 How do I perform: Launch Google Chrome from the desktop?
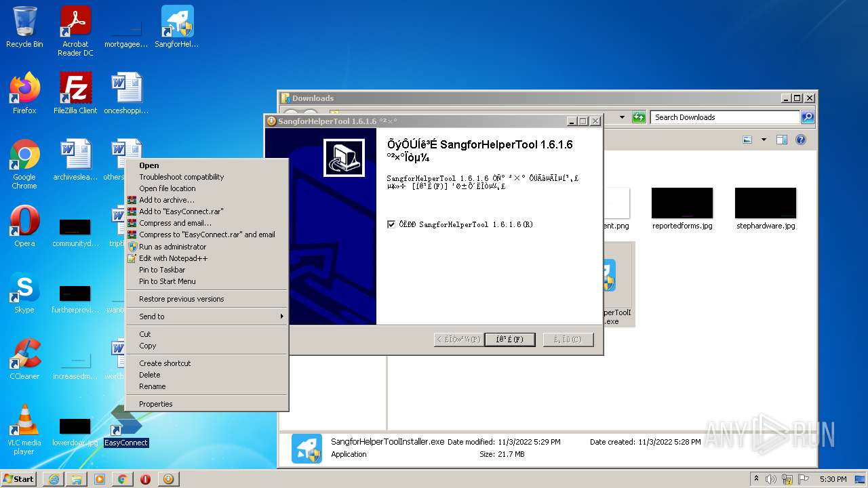24,164
